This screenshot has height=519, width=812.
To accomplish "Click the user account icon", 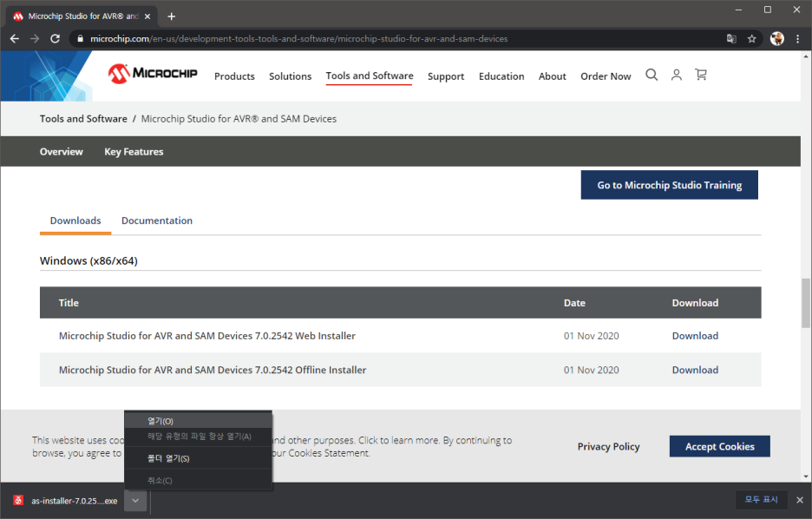I will [x=677, y=76].
